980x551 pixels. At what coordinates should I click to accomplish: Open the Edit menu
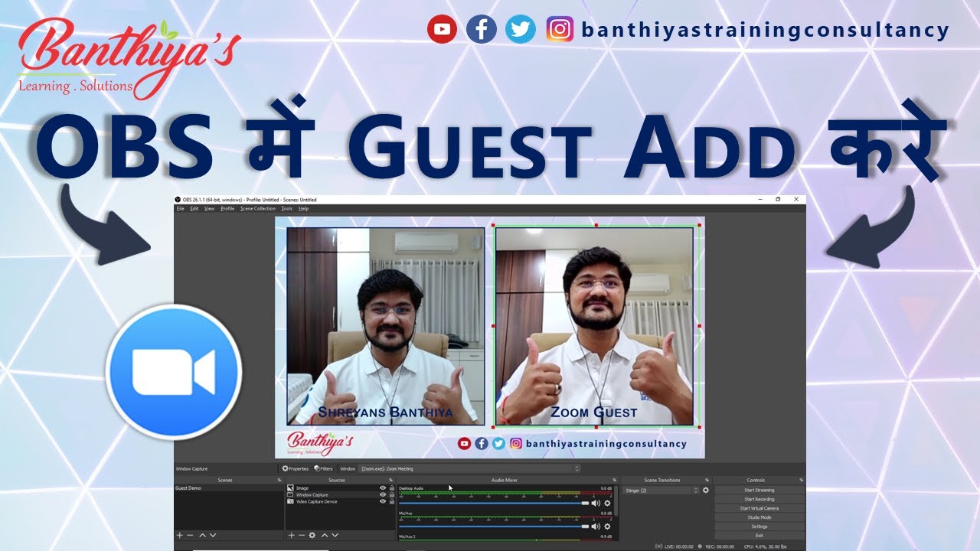194,208
